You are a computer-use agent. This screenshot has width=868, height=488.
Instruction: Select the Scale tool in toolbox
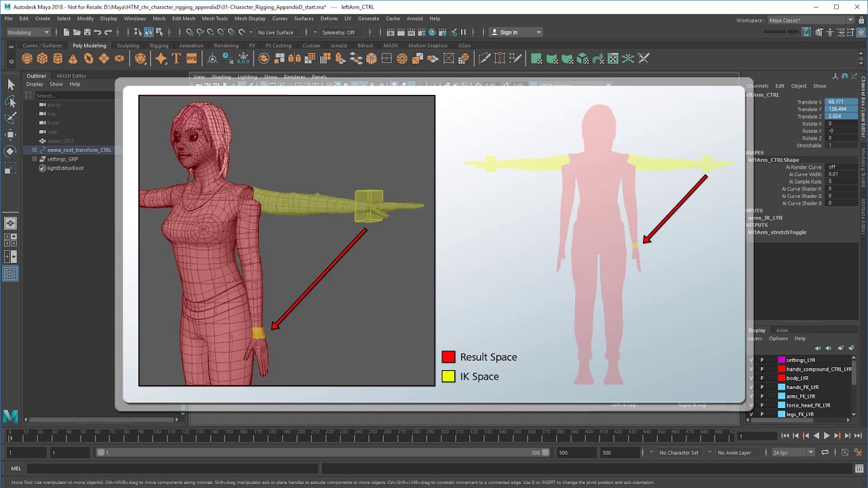pyautogui.click(x=10, y=167)
